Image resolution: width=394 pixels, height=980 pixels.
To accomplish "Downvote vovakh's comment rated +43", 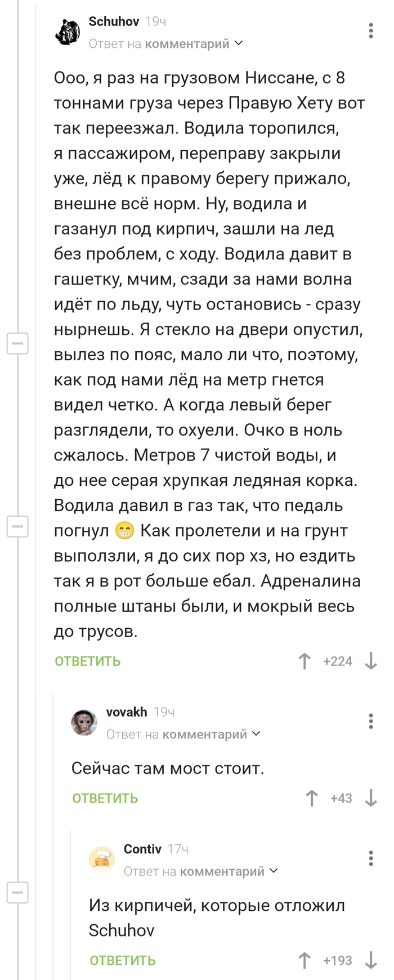I will coord(370,798).
